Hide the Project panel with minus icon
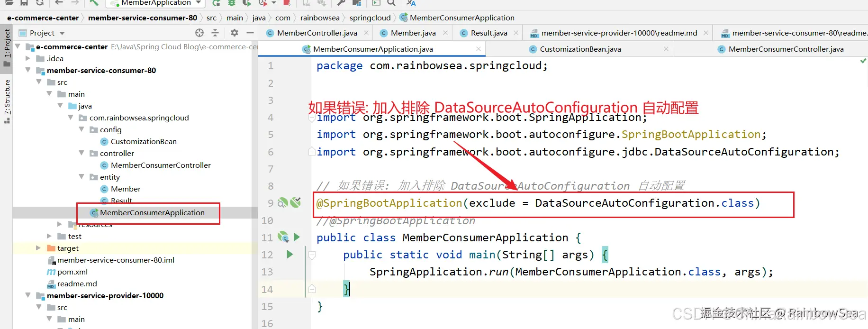 (250, 33)
